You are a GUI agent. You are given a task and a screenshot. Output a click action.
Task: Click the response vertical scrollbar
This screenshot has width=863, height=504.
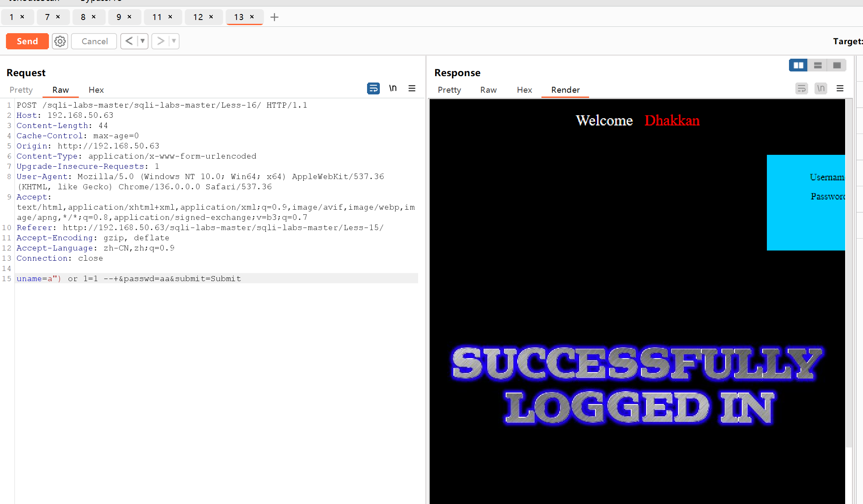tap(849, 272)
